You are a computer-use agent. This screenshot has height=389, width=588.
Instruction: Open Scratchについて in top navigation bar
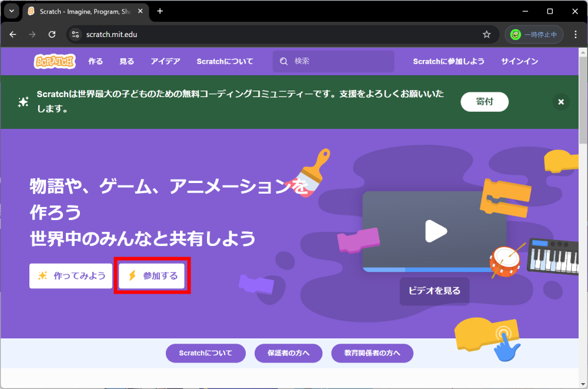tap(225, 61)
